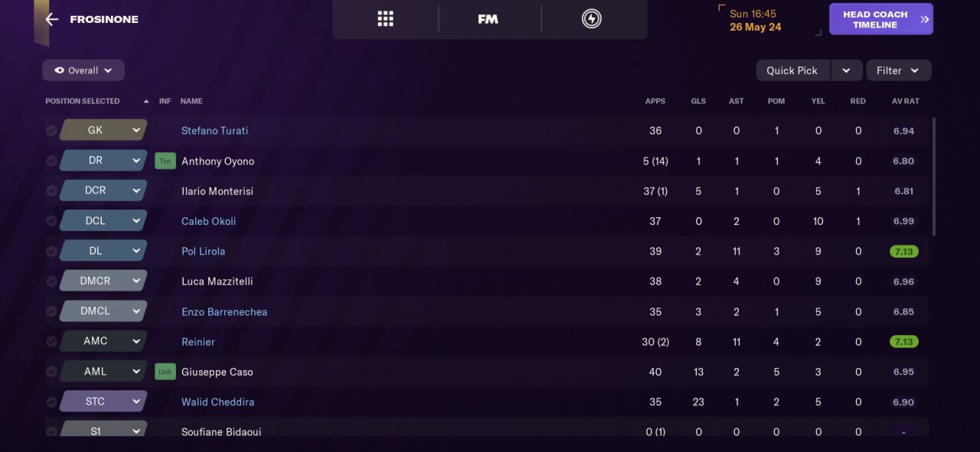The height and width of the screenshot is (452, 980).
Task: Click the vertical scrollbar of the squad list
Action: [934, 176]
